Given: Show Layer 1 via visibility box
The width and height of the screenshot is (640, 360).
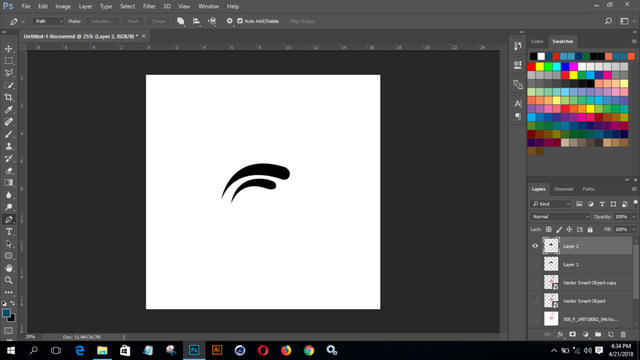Looking at the screenshot, I should click(x=535, y=264).
